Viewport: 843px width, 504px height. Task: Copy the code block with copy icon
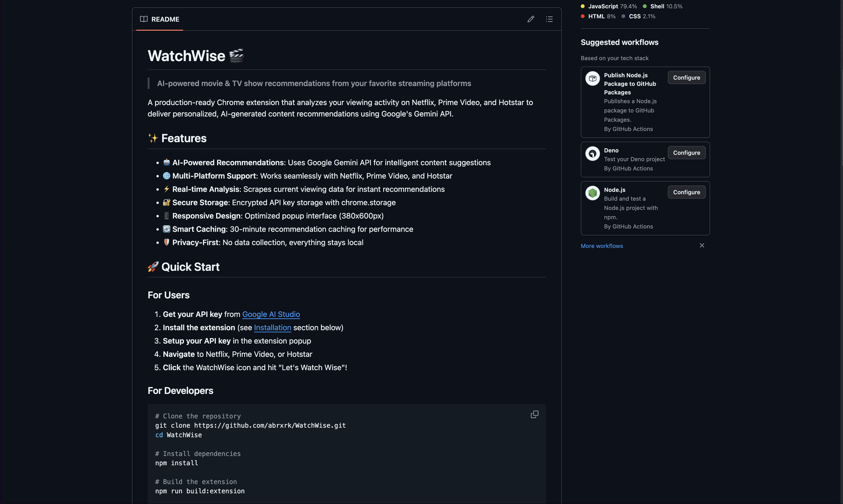534,414
